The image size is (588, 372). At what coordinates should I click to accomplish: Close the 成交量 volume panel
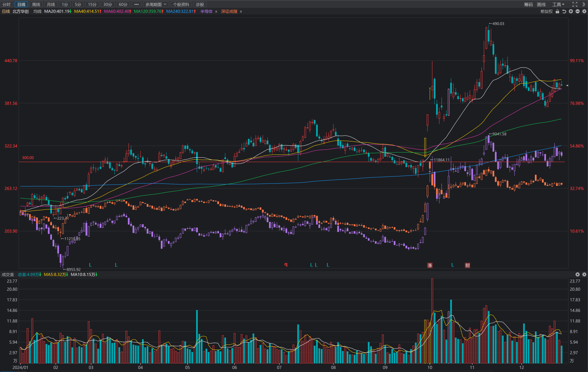(x=577, y=274)
